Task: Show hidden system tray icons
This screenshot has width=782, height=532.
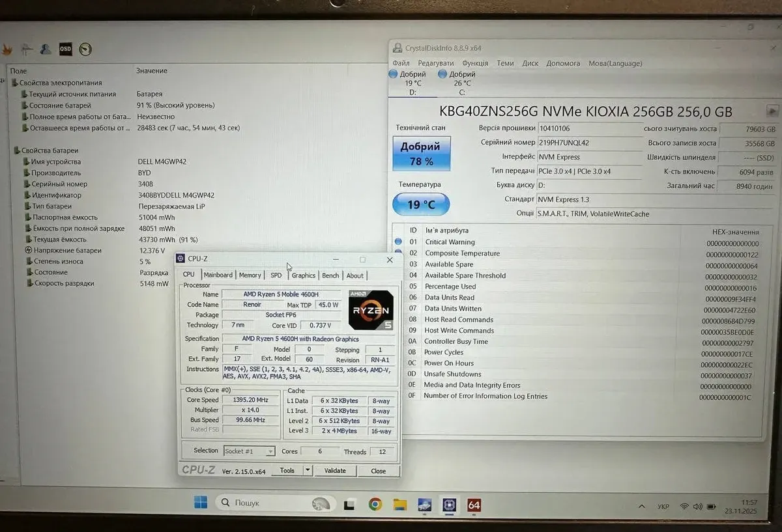Action: [643, 507]
